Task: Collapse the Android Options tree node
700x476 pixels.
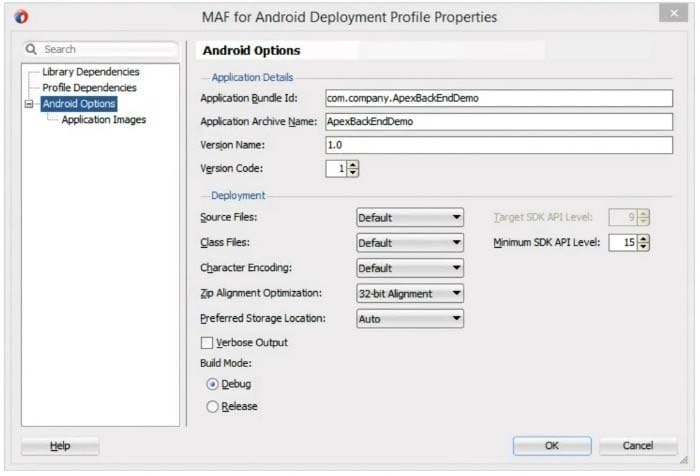Action: click(x=31, y=104)
